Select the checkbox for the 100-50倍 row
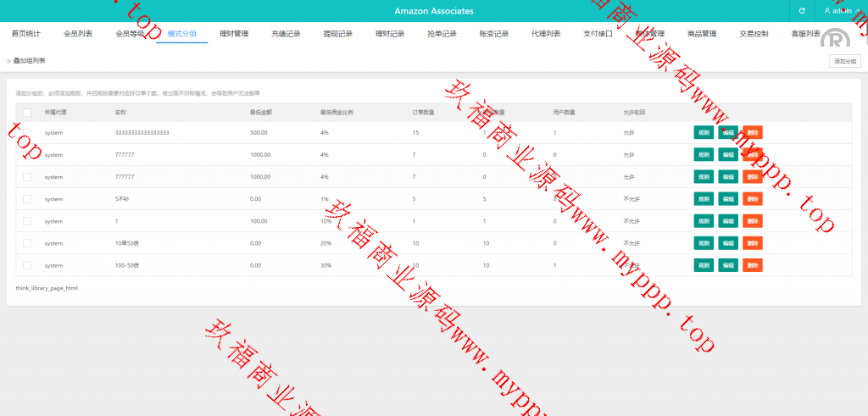Viewport: 868px width, 416px height. 27,265
